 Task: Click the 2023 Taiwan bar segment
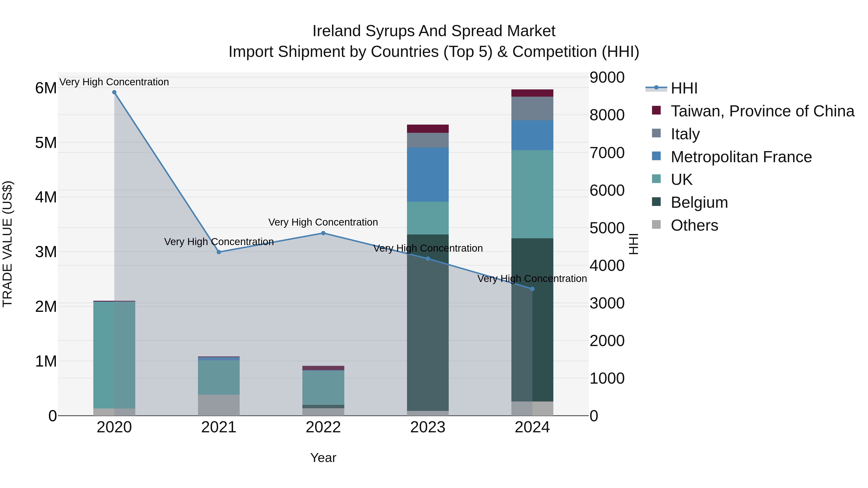coord(428,129)
